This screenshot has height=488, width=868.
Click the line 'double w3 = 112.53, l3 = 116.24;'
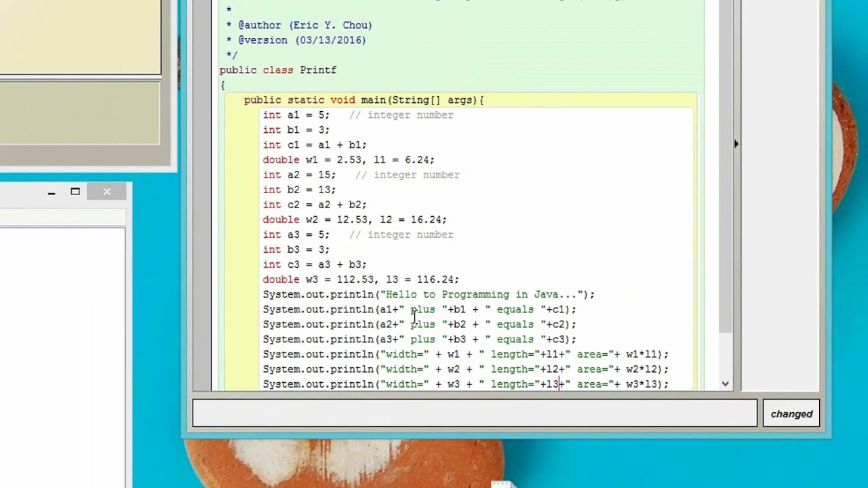361,279
